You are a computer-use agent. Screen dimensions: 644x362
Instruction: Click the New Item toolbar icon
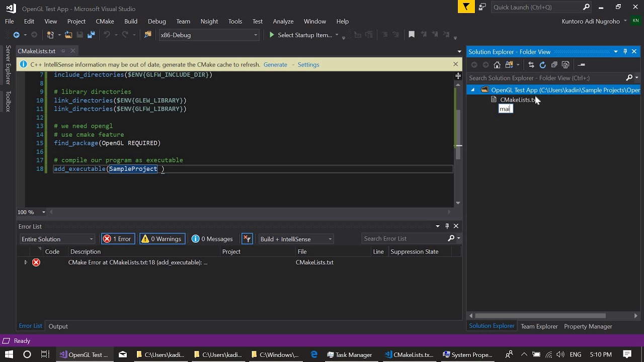click(x=50, y=35)
